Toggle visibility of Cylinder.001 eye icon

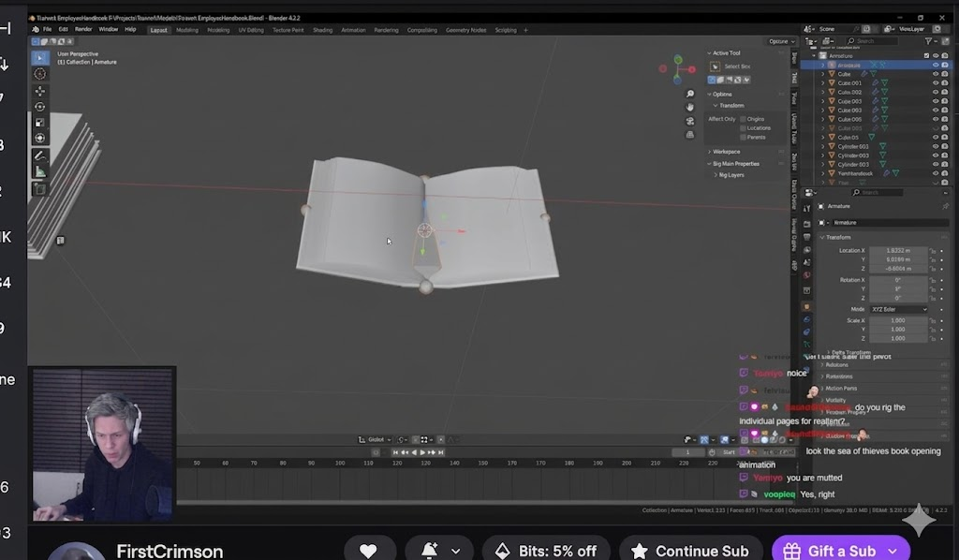point(936,147)
